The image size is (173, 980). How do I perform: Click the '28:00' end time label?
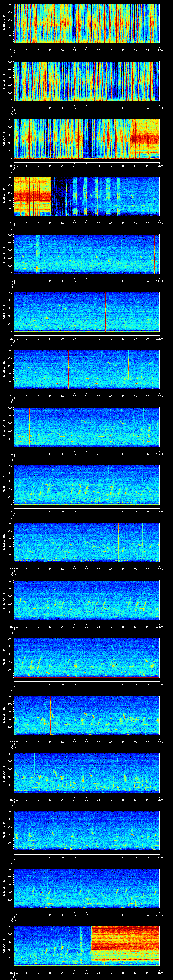point(160,684)
